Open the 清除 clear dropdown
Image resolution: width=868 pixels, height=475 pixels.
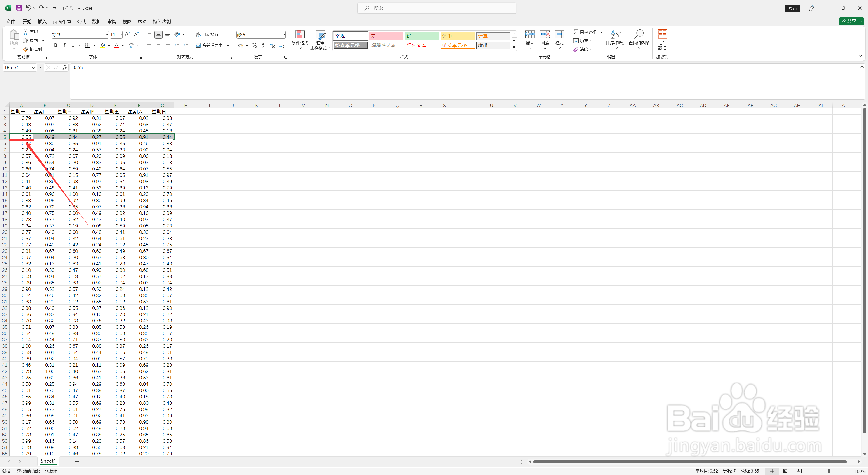click(583, 49)
